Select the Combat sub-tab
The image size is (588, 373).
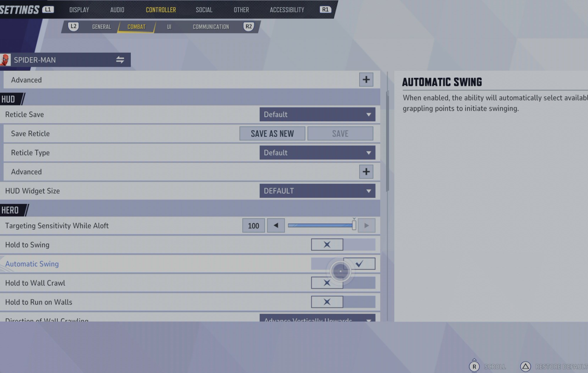(x=136, y=27)
